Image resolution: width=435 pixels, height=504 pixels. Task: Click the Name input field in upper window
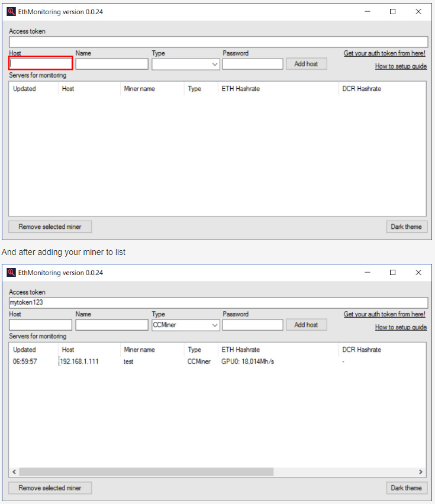click(112, 64)
